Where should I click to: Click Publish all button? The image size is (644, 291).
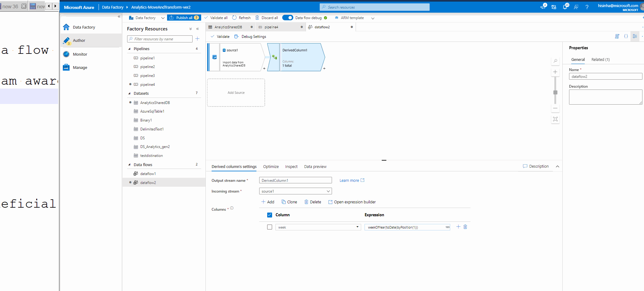click(x=184, y=18)
